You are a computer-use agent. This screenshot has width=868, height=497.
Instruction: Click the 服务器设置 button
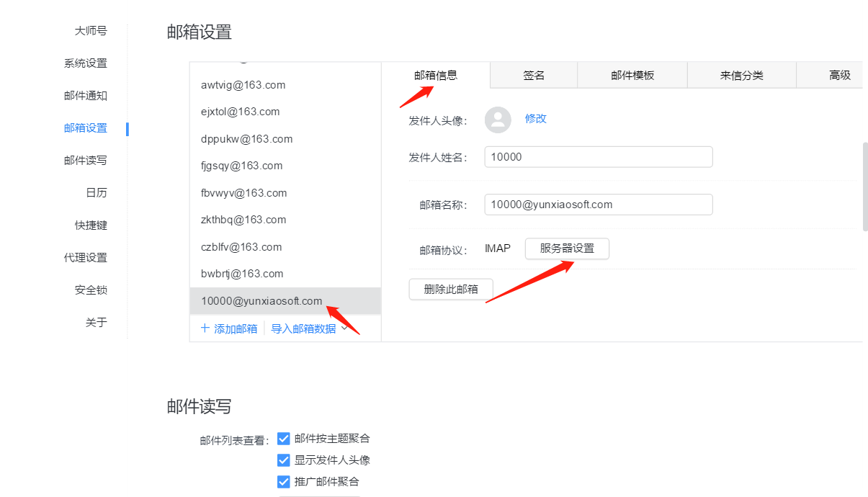pos(567,248)
